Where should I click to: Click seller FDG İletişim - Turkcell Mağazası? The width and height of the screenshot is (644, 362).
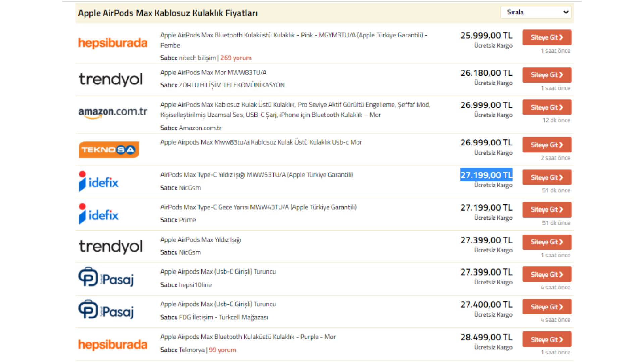pos(224,317)
